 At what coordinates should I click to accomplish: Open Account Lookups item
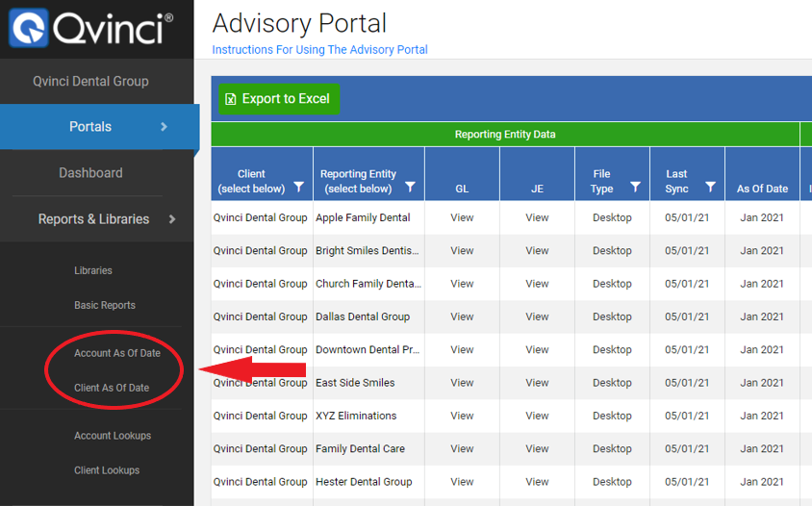click(x=113, y=436)
